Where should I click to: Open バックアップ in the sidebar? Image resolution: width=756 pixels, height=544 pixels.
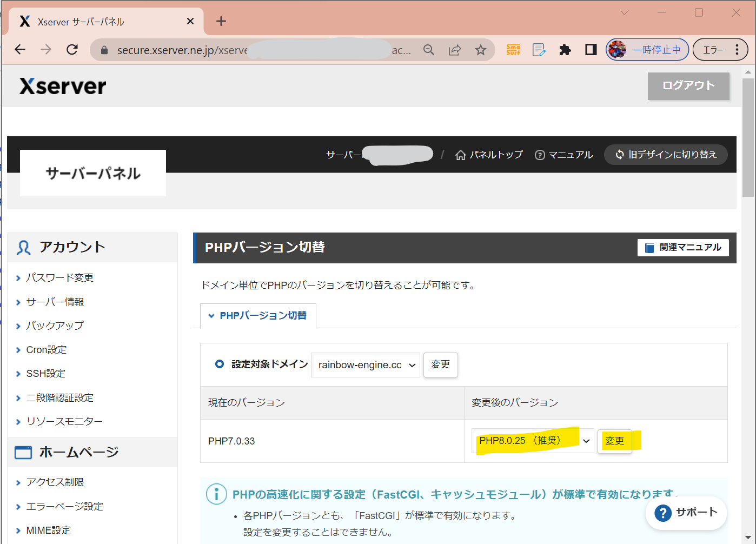click(x=55, y=326)
